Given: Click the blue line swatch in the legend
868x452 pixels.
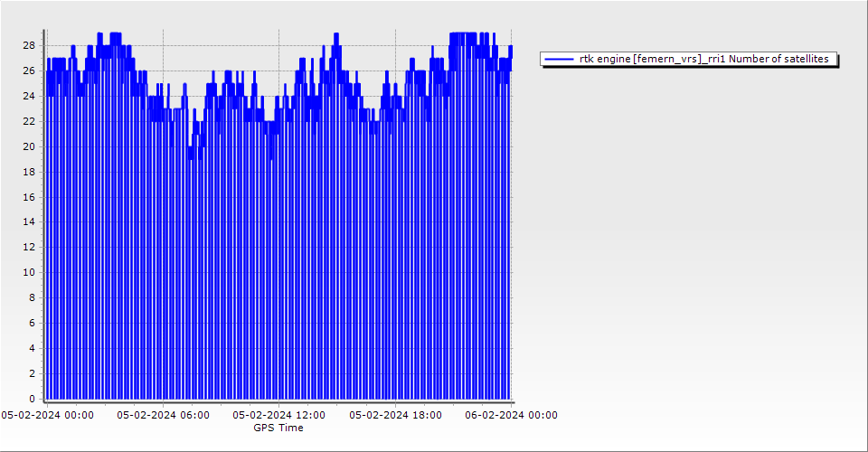Looking at the screenshot, I should [x=560, y=59].
